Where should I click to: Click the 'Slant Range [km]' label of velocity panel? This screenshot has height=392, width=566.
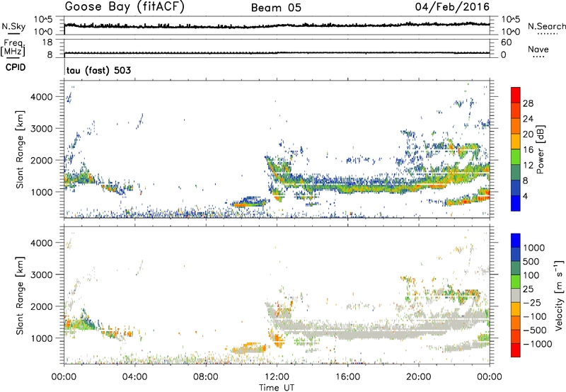(x=20, y=296)
